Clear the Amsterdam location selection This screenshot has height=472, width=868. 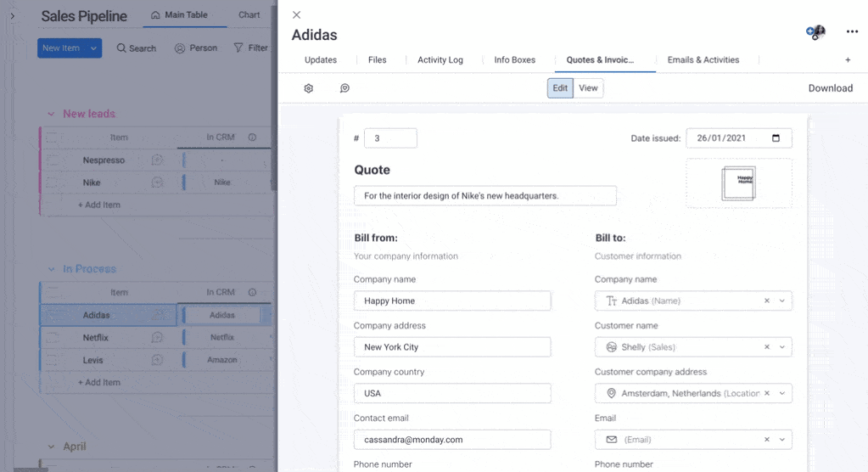click(x=767, y=393)
